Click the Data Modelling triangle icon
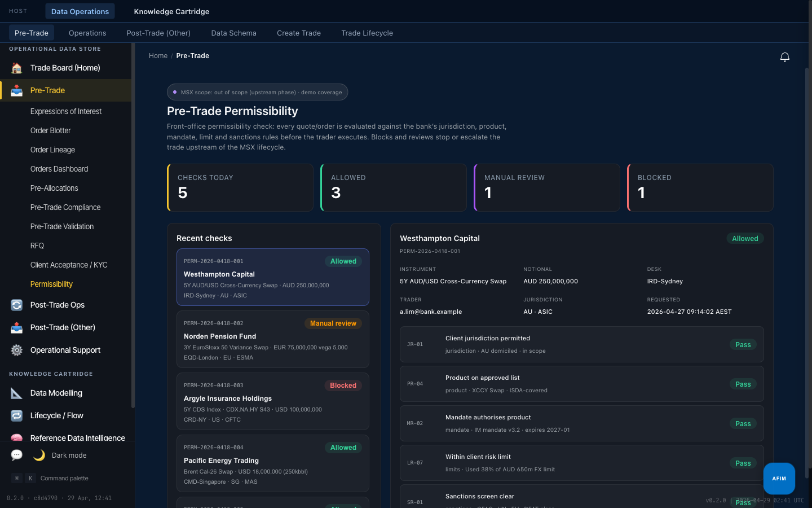The width and height of the screenshot is (812, 508). pos(17,393)
